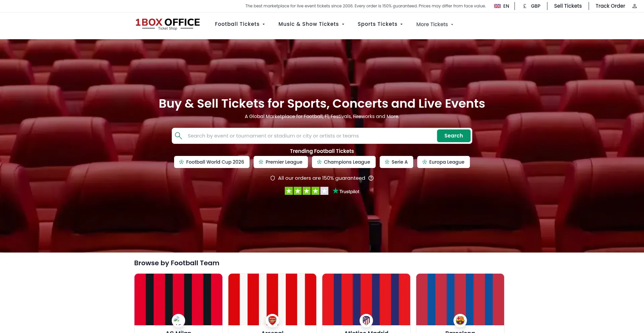
Task: Click the football icon on Serie A chip
Action: click(x=387, y=162)
